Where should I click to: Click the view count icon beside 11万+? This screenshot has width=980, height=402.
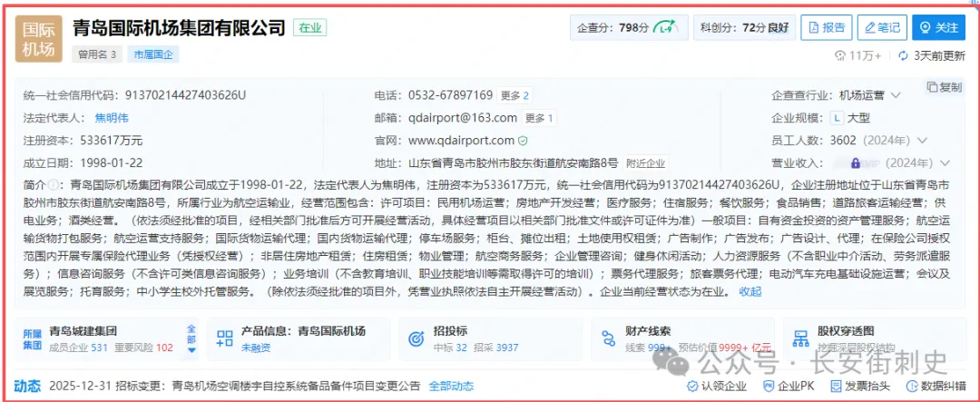pyautogui.click(x=840, y=55)
